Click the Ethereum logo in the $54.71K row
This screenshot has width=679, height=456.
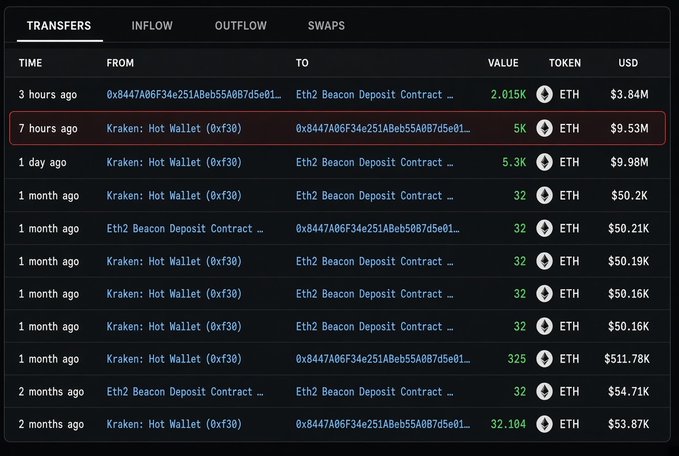[544, 391]
